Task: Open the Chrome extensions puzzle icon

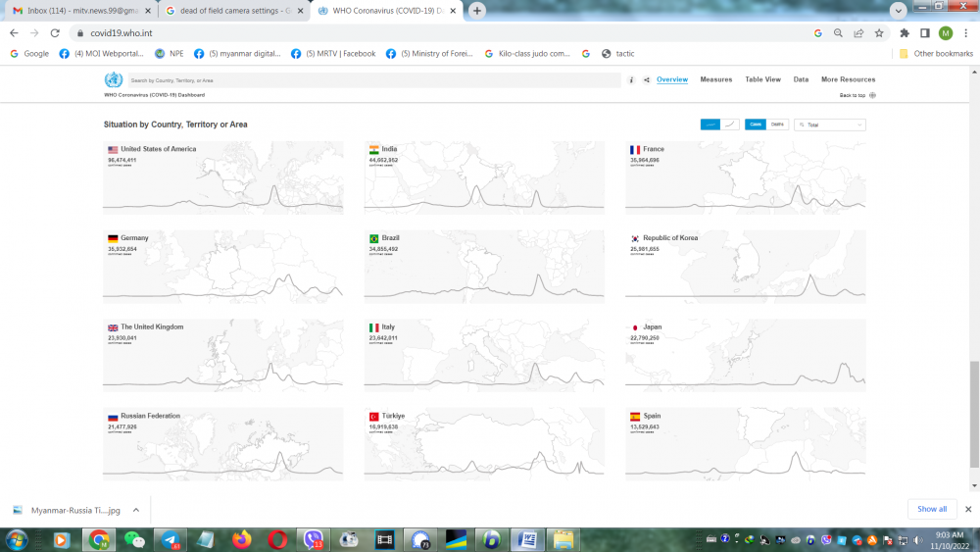Action: (904, 32)
